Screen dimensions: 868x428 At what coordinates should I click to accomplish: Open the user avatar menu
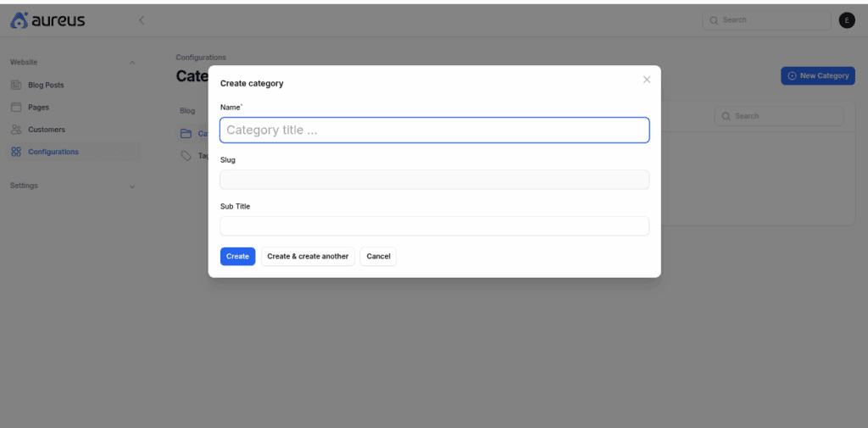pyautogui.click(x=847, y=20)
